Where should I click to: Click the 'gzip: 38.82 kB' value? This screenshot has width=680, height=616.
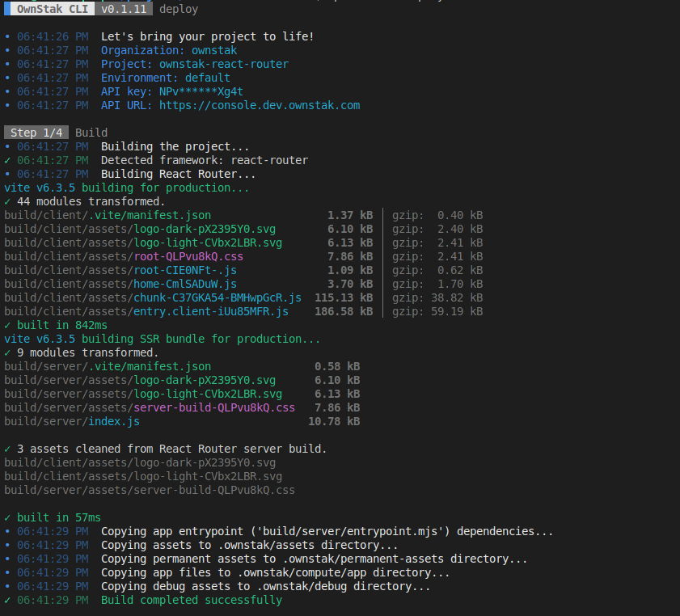pos(437,297)
